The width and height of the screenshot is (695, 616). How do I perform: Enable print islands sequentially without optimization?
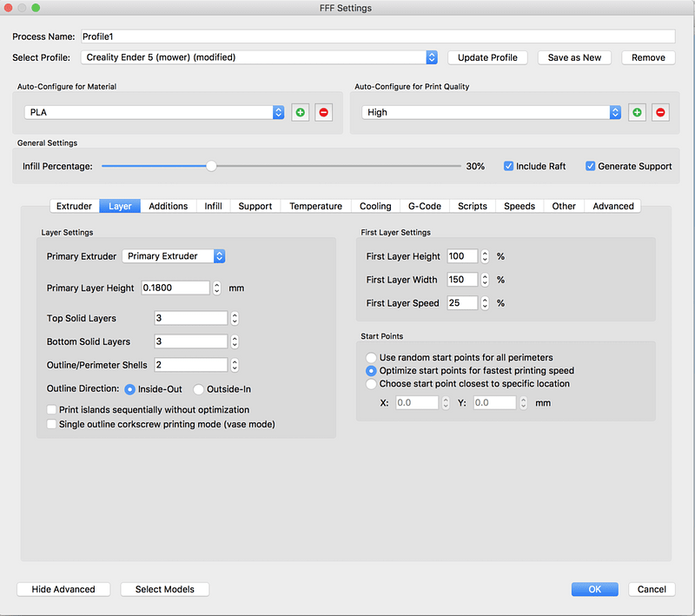point(51,409)
